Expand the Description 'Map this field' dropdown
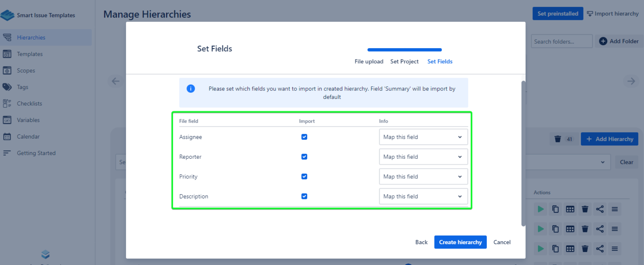Image resolution: width=644 pixels, height=265 pixels. (x=423, y=197)
